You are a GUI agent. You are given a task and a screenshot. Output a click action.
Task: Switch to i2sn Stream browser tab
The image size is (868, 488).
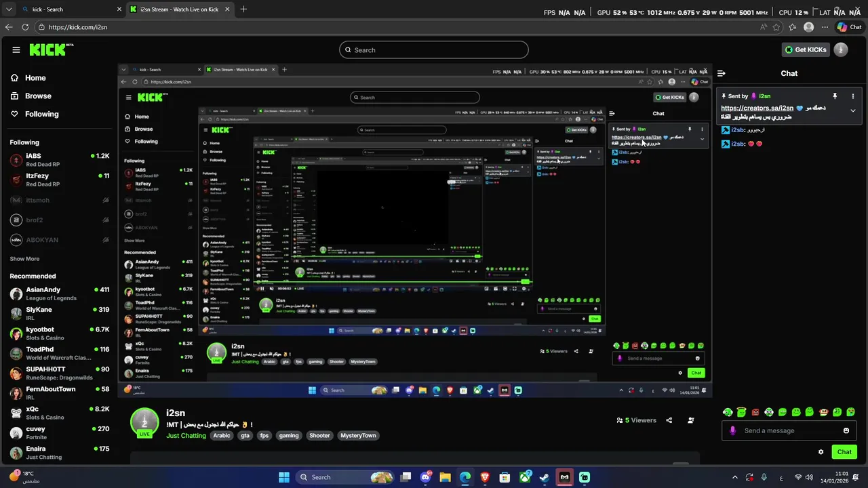180,9
